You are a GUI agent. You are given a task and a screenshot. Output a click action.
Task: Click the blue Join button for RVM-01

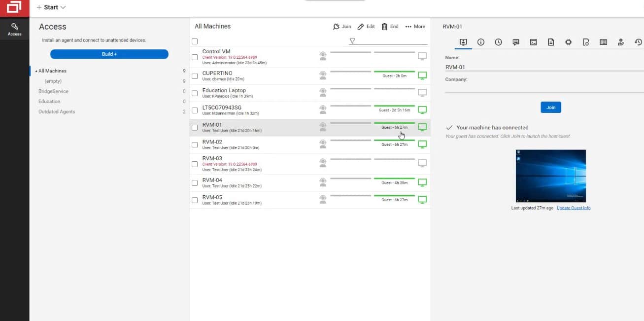click(550, 107)
